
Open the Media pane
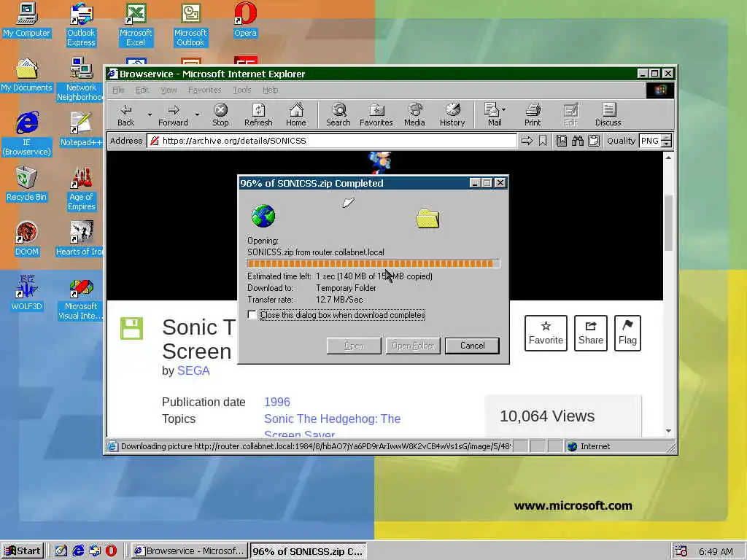[x=414, y=115]
